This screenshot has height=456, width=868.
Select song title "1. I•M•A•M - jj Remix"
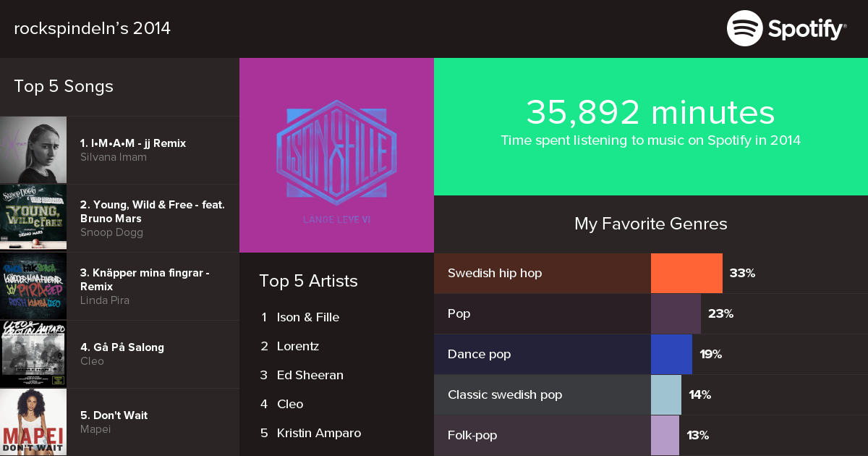[133, 143]
